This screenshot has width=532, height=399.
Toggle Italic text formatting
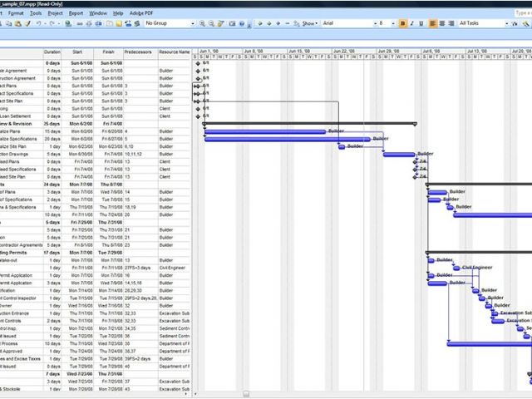pos(413,23)
